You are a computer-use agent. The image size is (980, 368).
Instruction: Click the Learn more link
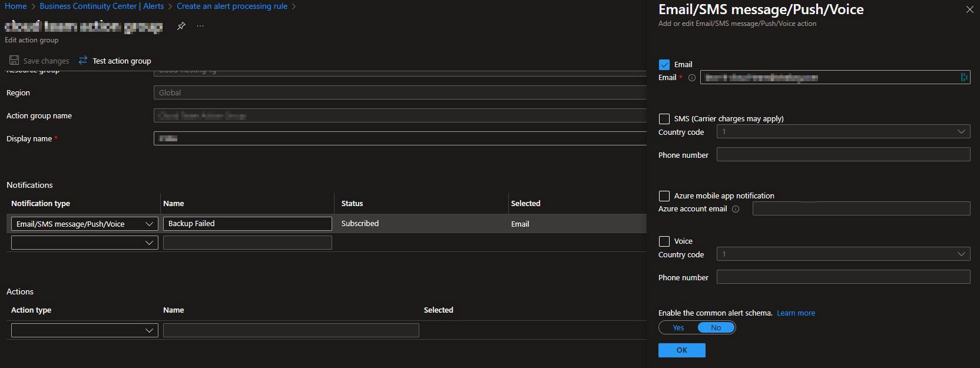point(796,313)
